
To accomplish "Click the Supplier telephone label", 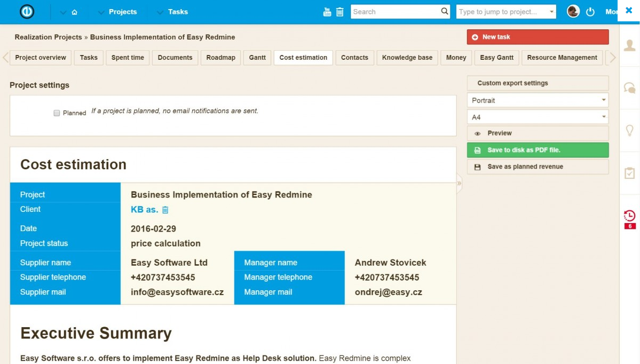I will click(x=53, y=277).
